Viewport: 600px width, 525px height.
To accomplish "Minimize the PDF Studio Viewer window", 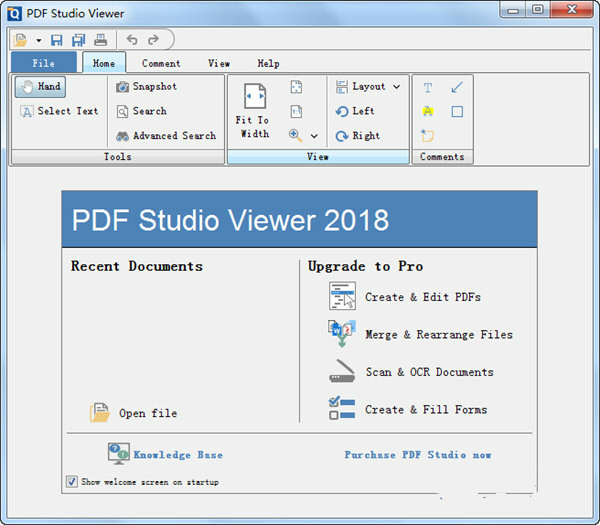I will (x=513, y=10).
